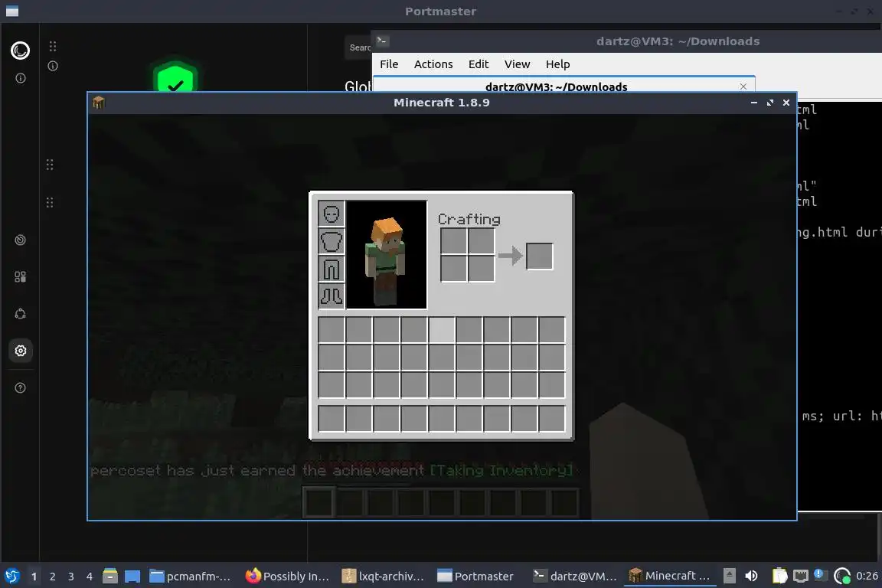Open the network connection tray icon

(800, 576)
